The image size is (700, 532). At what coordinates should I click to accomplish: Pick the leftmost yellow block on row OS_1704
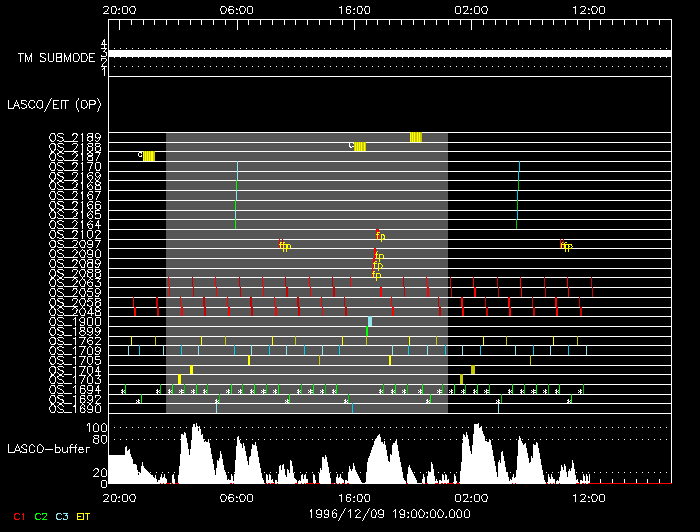click(x=191, y=370)
